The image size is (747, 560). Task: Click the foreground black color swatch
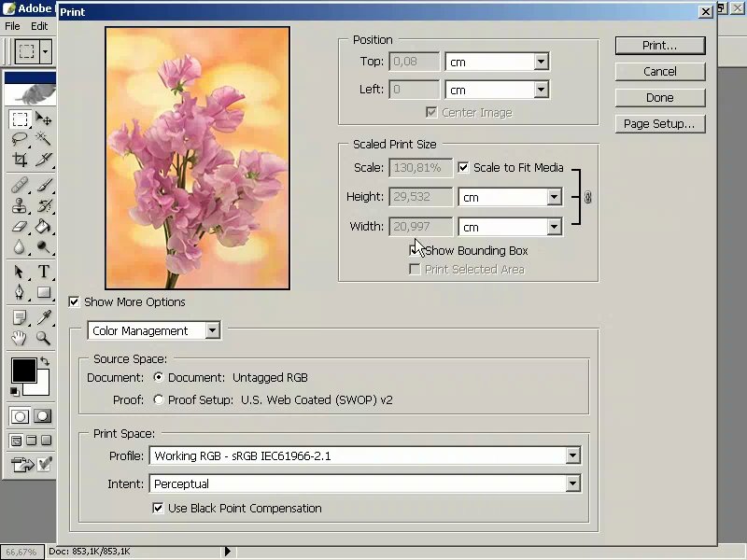pyautogui.click(x=23, y=369)
